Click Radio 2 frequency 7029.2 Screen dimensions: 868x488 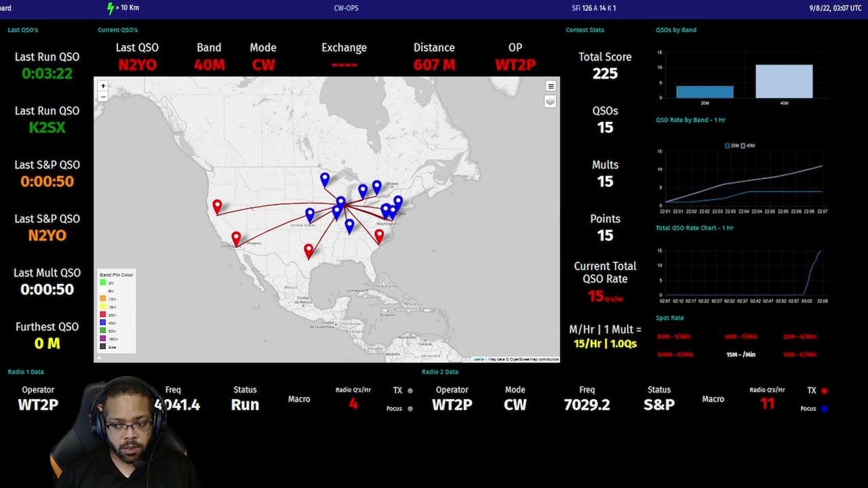587,405
